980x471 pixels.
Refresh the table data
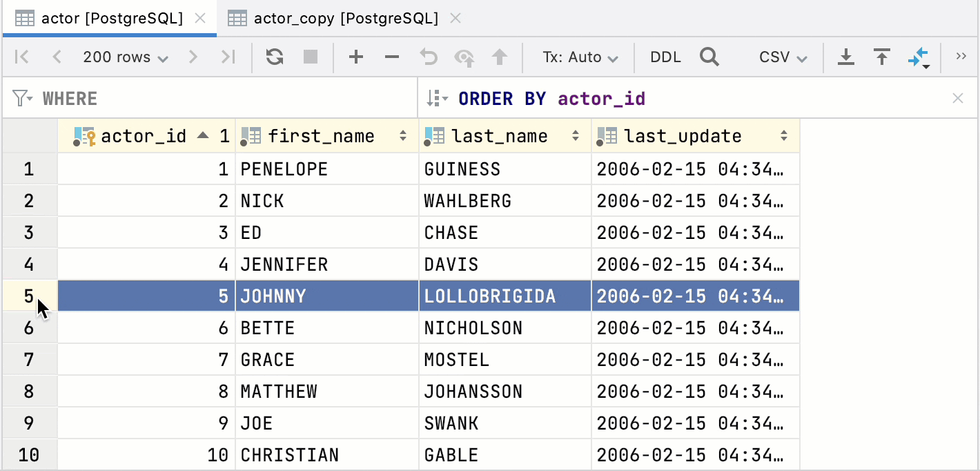point(274,57)
